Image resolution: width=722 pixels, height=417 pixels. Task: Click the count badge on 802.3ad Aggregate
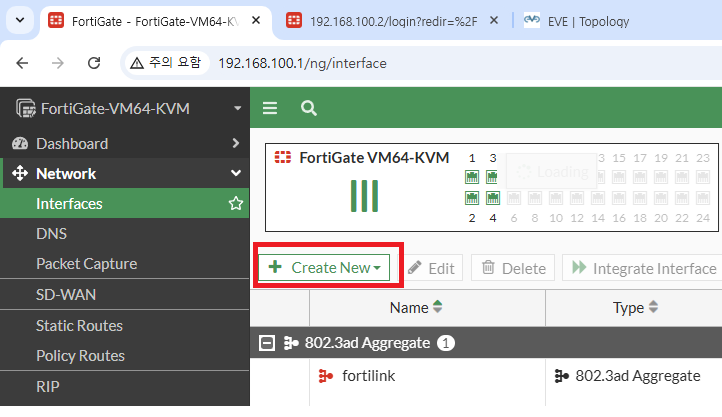[x=445, y=343]
